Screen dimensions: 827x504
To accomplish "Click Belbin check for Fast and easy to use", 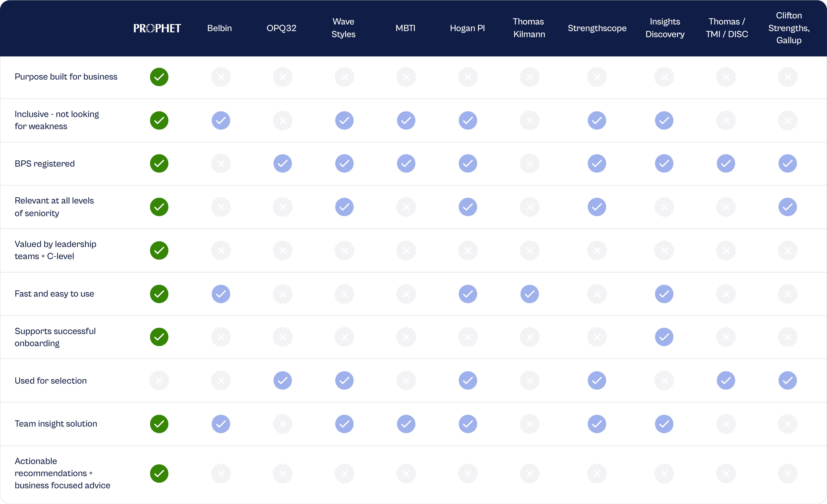I will [221, 294].
